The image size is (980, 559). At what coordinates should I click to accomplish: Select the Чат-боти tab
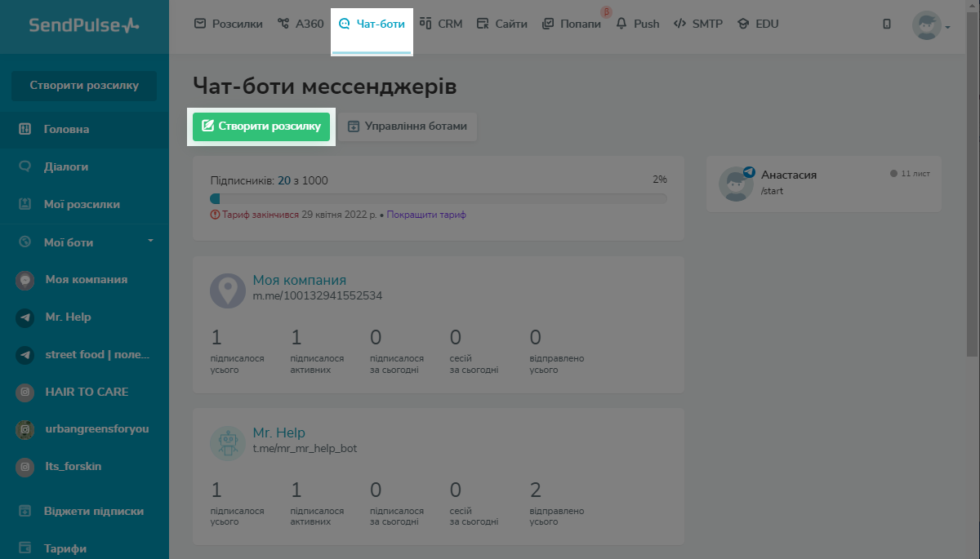(372, 24)
